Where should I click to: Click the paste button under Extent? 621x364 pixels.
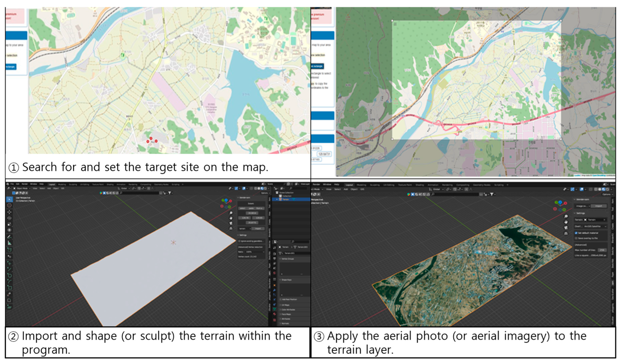[x=251, y=208]
